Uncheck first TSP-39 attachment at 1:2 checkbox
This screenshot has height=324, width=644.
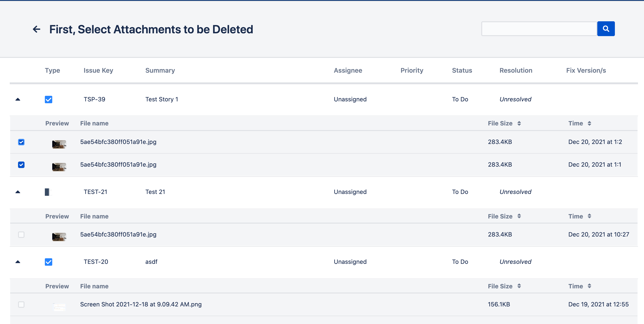[x=21, y=142]
